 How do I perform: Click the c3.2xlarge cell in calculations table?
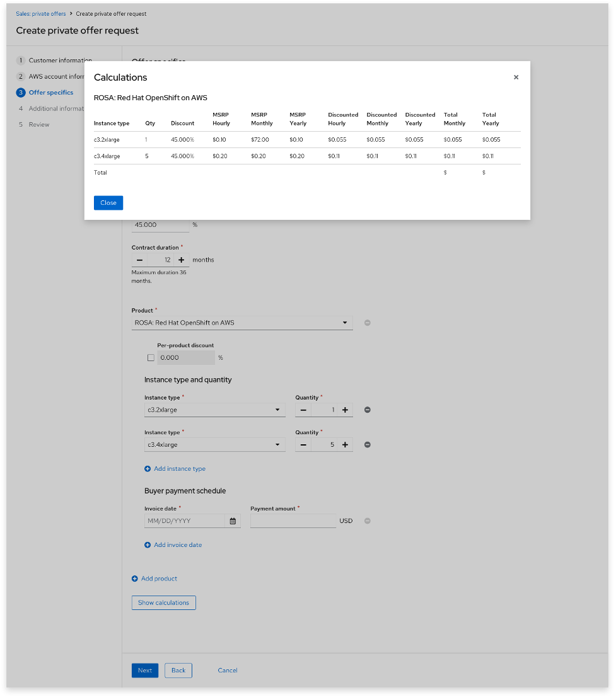pyautogui.click(x=107, y=139)
